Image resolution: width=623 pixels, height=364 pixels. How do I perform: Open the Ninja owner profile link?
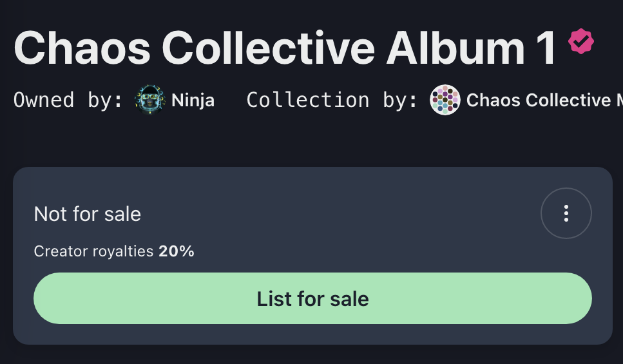coord(193,101)
